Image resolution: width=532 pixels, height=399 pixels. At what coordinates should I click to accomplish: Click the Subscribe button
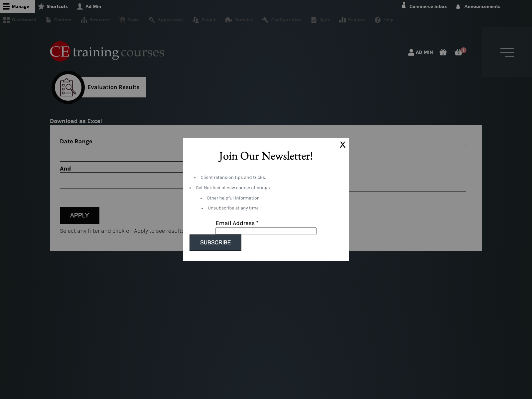(x=215, y=243)
